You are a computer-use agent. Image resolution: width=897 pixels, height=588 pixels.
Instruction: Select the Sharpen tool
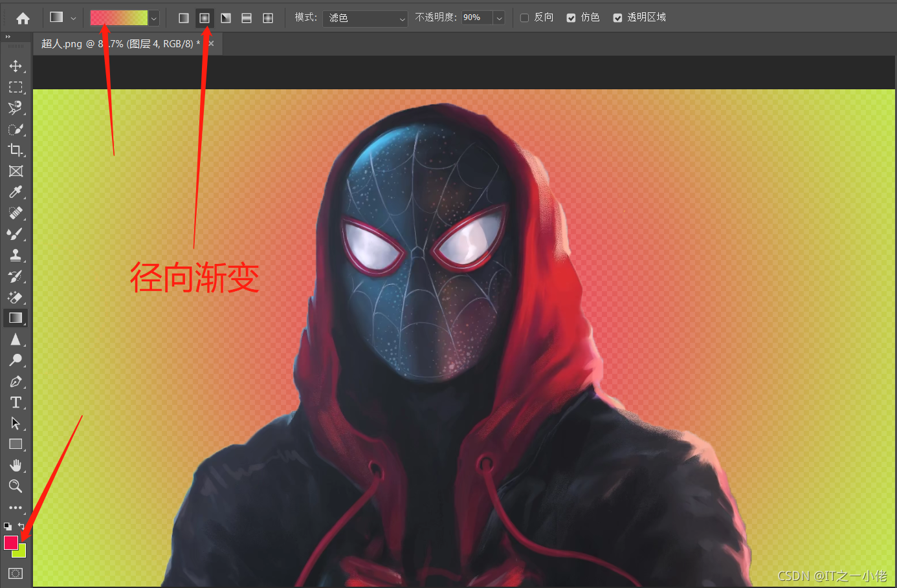16,339
